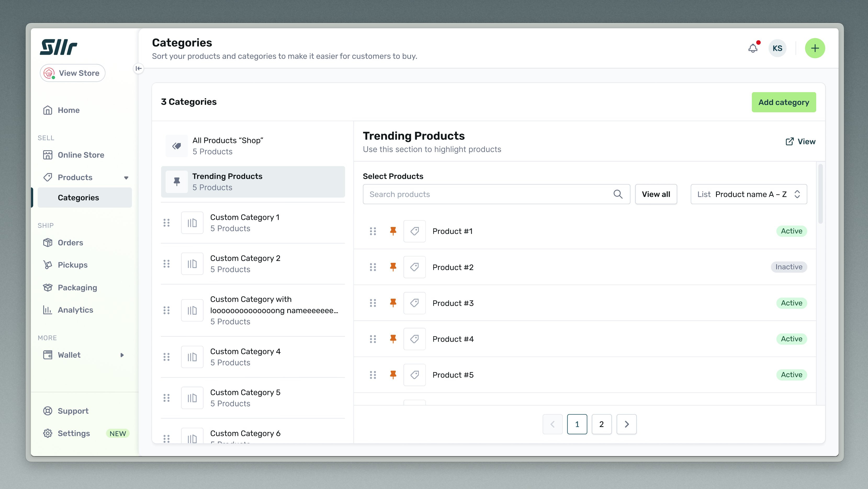This screenshot has height=489, width=868.
Task: Grab drag handle of Product #4
Action: pos(373,339)
